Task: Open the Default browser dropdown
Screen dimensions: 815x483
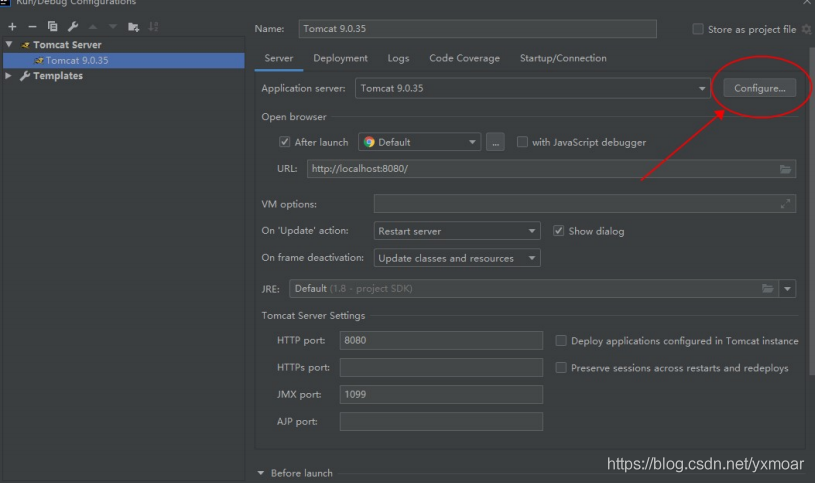Action: tap(419, 142)
